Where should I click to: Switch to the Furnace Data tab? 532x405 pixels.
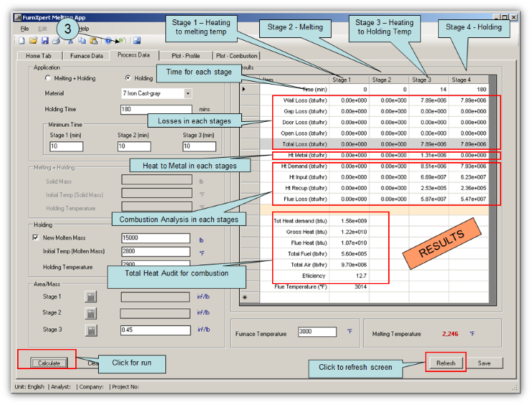[87, 56]
